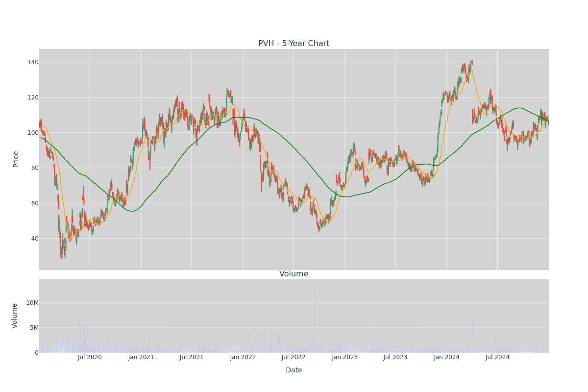Select the 40 price tick label
The height and width of the screenshot is (392, 588).
pyautogui.click(x=35, y=239)
